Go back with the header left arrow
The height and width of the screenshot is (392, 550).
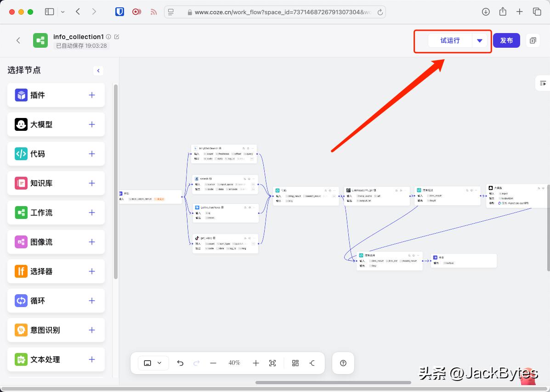point(18,40)
